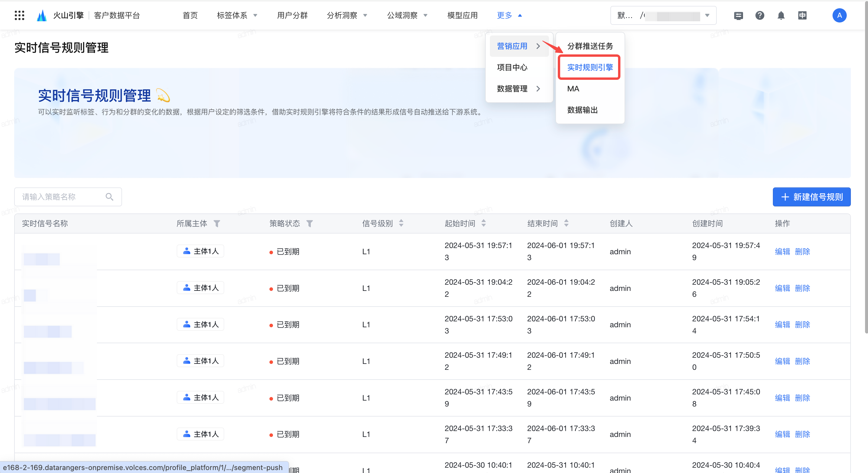Open the notifications bell icon
This screenshot has width=868, height=473.
point(781,15)
